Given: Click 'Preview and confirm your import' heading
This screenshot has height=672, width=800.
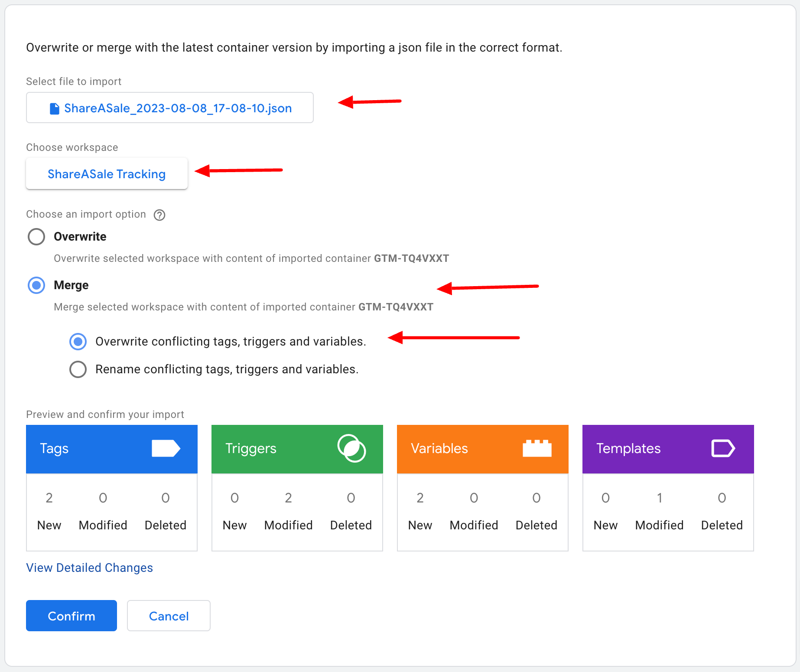Looking at the screenshot, I should 105,414.
